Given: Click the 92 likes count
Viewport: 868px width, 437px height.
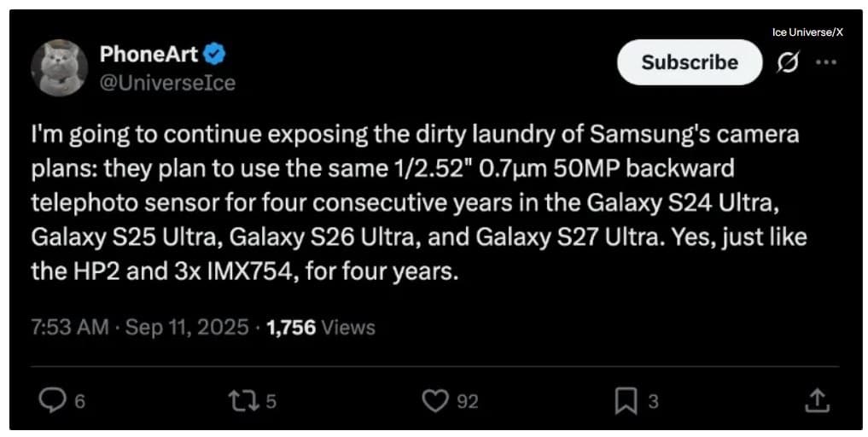Looking at the screenshot, I should [467, 401].
